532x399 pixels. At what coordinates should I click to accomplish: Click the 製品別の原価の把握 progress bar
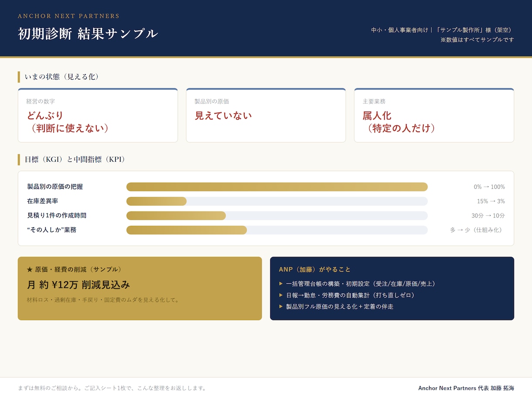click(x=277, y=187)
